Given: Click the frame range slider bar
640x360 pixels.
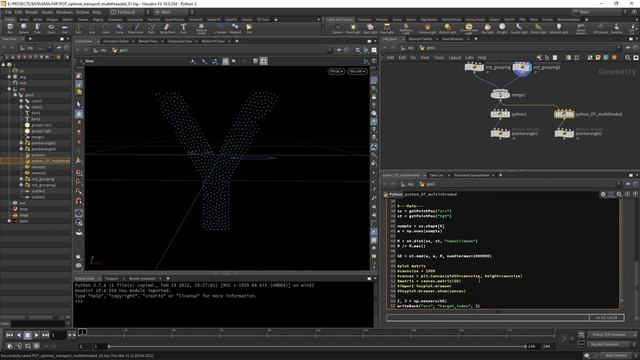Looking at the screenshot, I should click(x=317, y=347).
